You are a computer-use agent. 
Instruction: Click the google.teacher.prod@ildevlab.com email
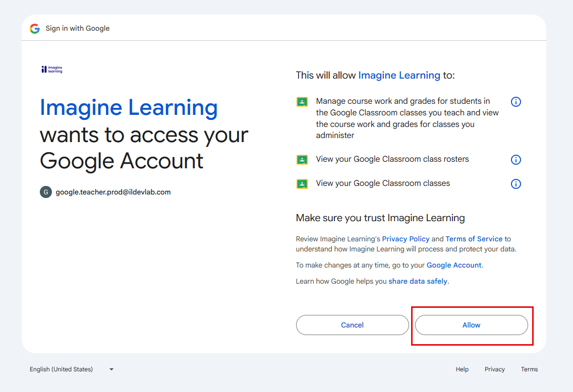pyautogui.click(x=113, y=192)
